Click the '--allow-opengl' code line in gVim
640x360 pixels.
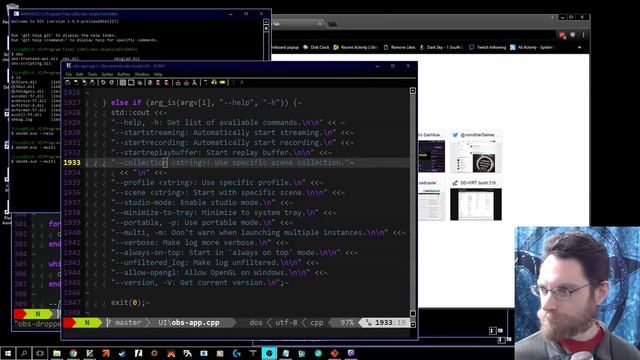click(x=219, y=272)
